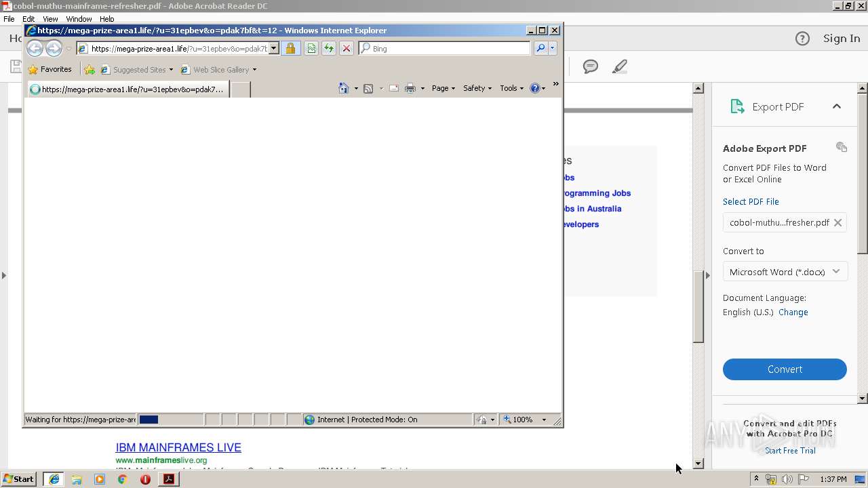Add the page to Favorites bar icon
868x488 pixels.
90,69
